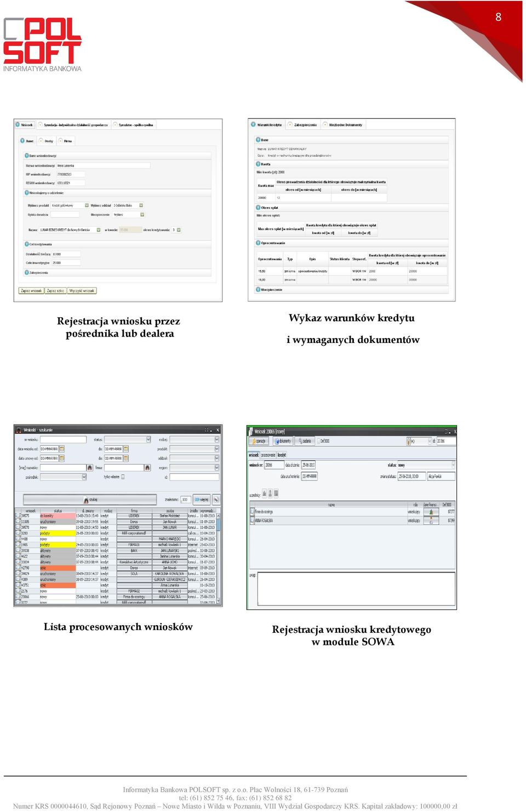Select the row checkbox for wniosek 3283
526x812 pixels.
tap(18, 533)
